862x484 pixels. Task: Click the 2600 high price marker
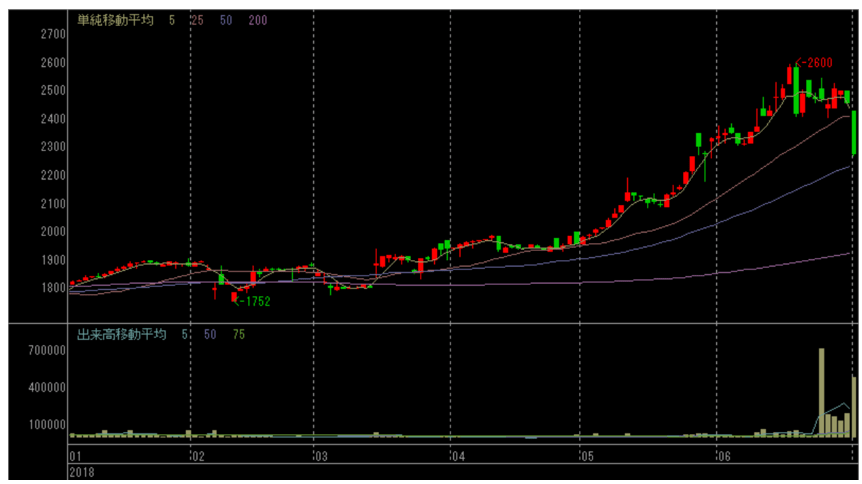click(x=816, y=62)
